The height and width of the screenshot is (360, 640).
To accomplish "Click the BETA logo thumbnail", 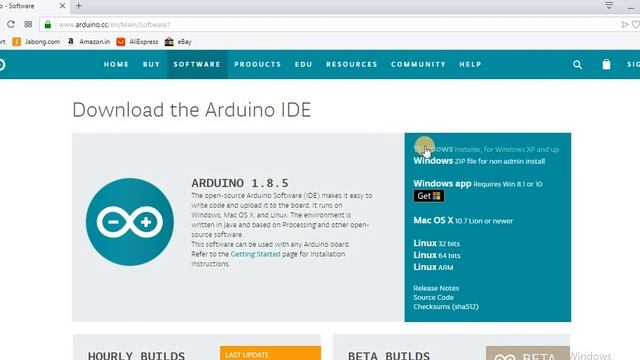I will (x=527, y=353).
